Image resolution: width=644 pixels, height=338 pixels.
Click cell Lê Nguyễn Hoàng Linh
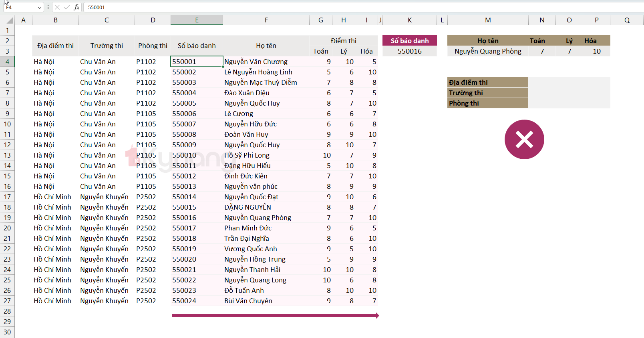(x=266, y=72)
